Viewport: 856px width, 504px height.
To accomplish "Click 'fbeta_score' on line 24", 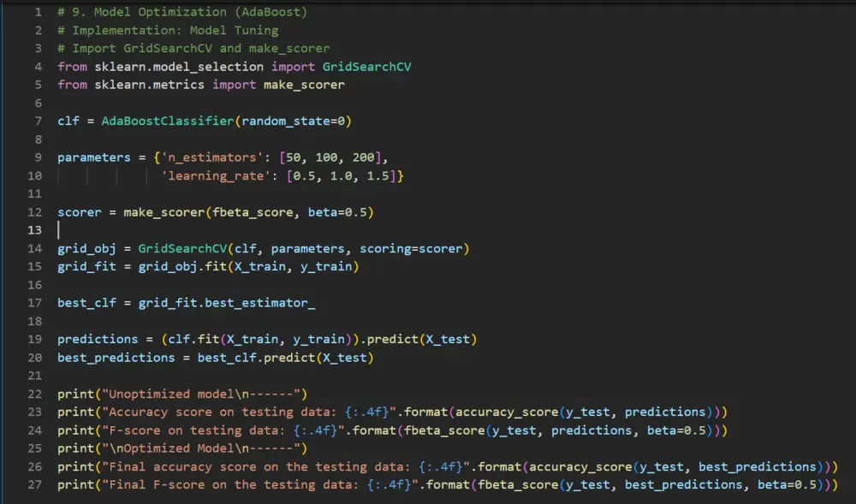I will 444,430.
